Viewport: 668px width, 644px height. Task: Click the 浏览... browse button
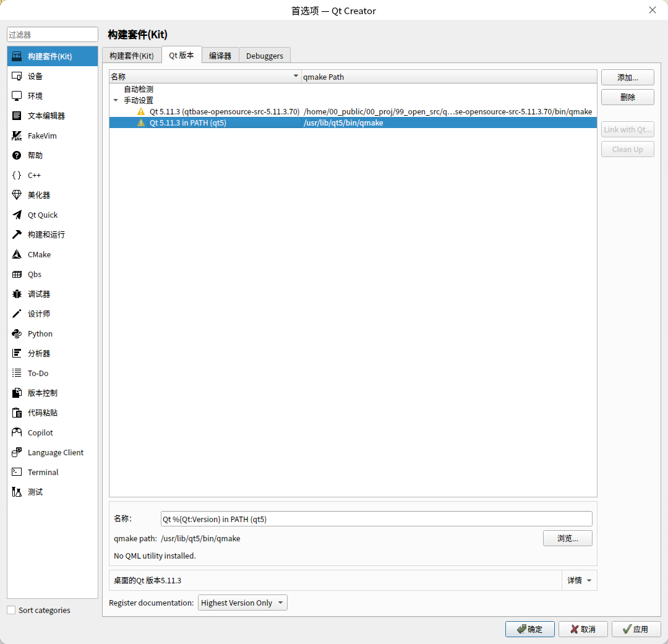coord(567,538)
